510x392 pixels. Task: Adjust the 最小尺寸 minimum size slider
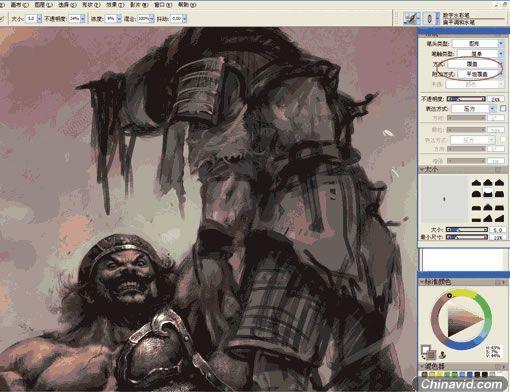tap(466, 237)
